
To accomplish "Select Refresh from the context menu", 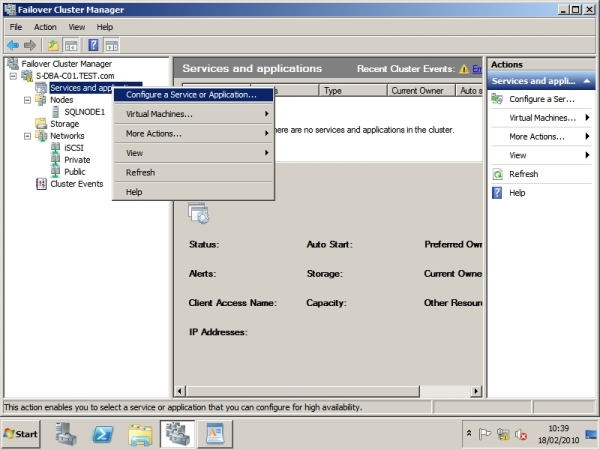I will point(140,172).
